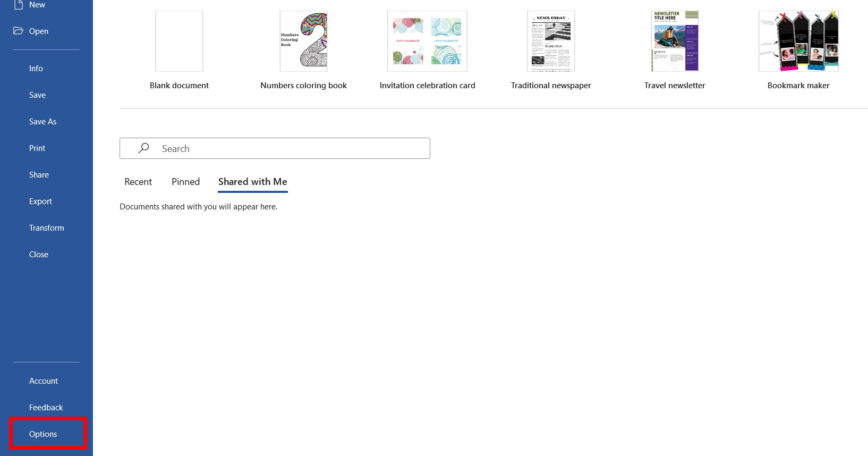Click the Travel newsletter caption
Screen dimensions: 868x456
pos(675,86)
